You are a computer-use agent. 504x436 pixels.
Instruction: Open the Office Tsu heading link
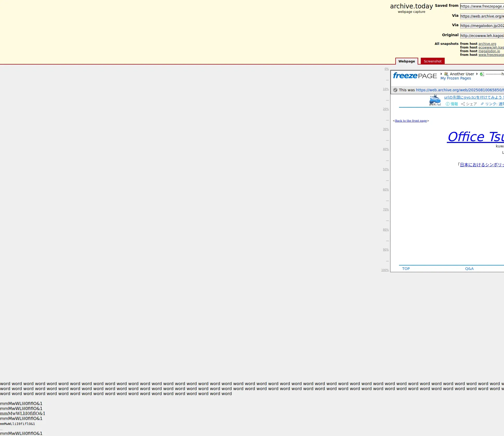click(x=475, y=137)
